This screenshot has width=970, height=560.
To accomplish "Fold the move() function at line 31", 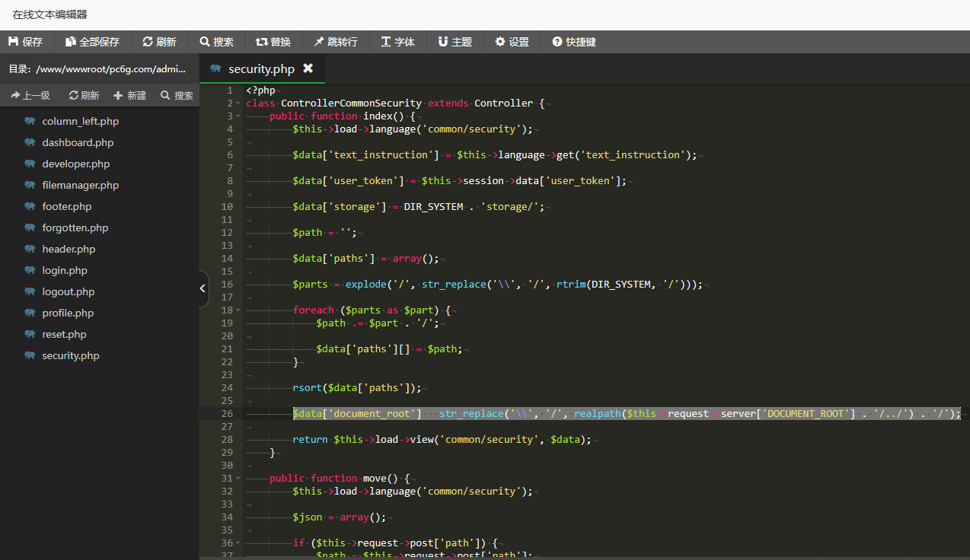I will (238, 479).
